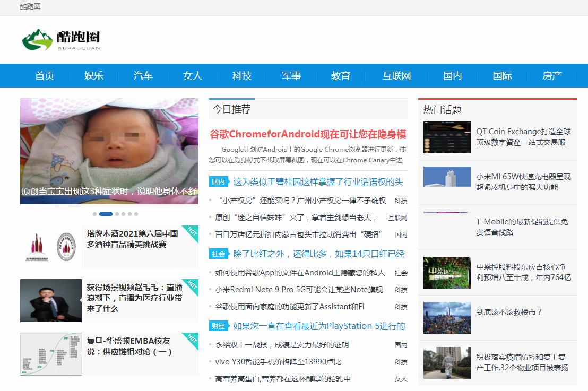The image size is (588, 391).
Task: Open 永裕双十一战报 article
Action: pos(282,345)
